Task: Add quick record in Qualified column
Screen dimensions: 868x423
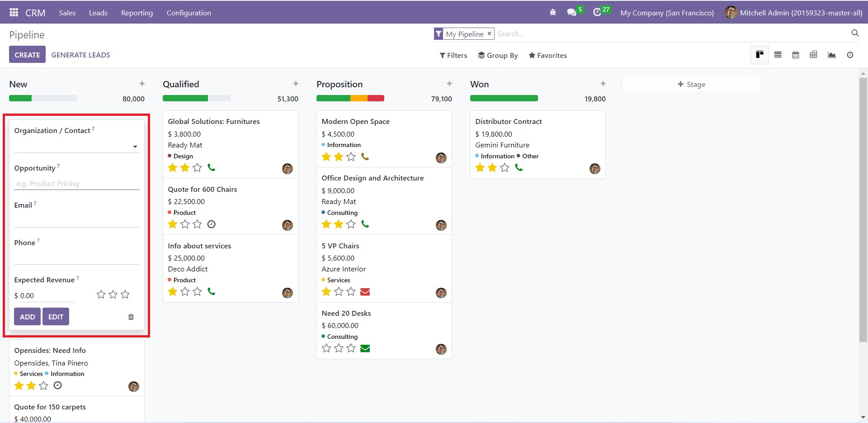Action: [296, 84]
